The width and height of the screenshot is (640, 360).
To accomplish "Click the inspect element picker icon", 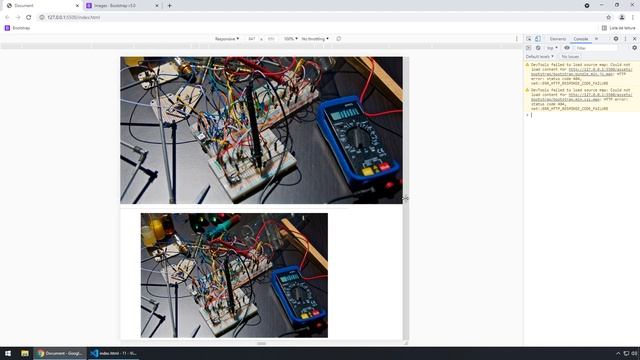I will (x=529, y=39).
